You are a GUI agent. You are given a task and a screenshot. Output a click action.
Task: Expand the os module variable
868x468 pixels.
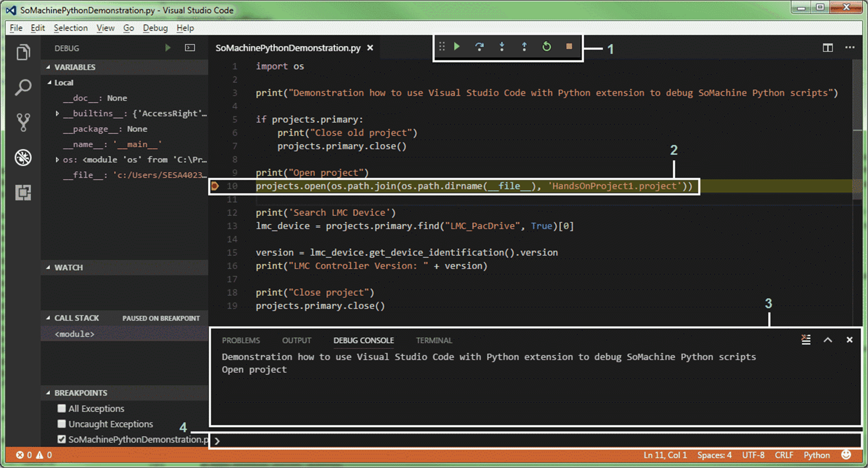[x=57, y=160]
